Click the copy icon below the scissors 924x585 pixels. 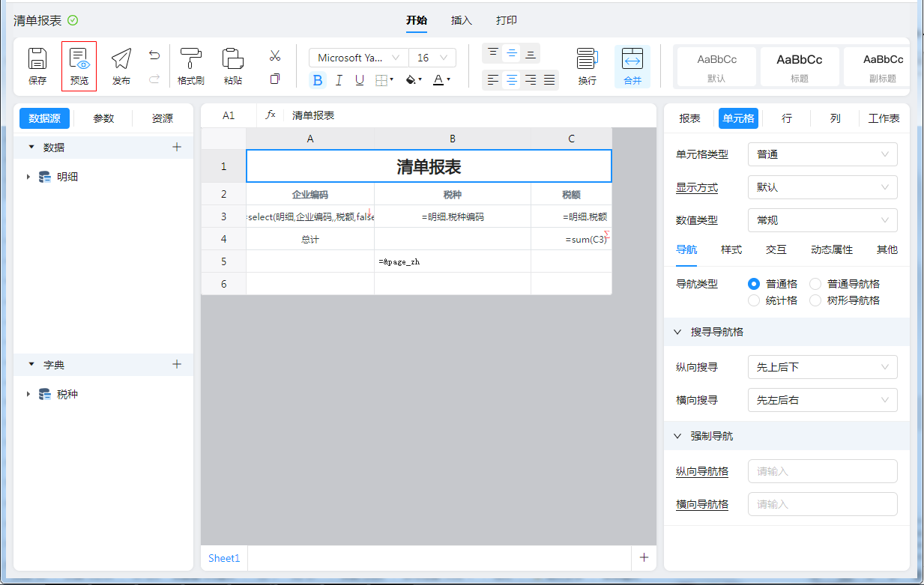click(275, 79)
